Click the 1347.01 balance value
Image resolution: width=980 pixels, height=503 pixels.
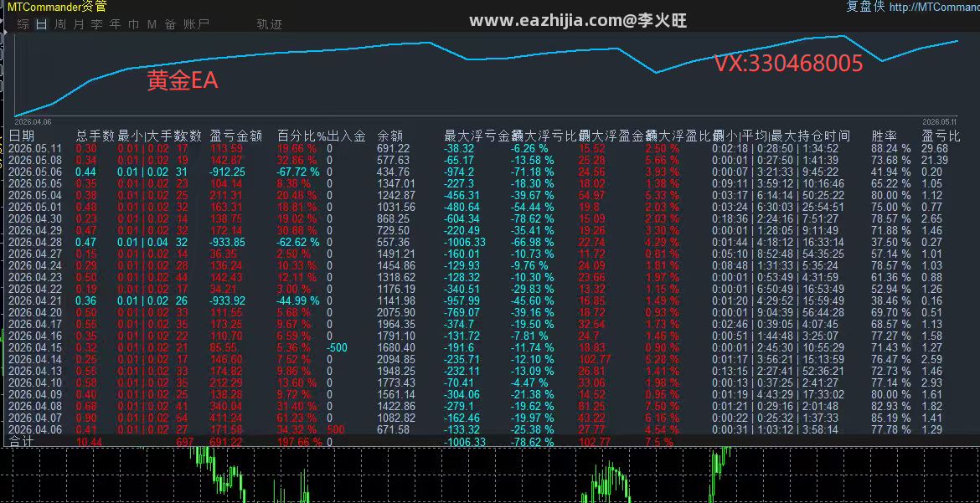(396, 183)
